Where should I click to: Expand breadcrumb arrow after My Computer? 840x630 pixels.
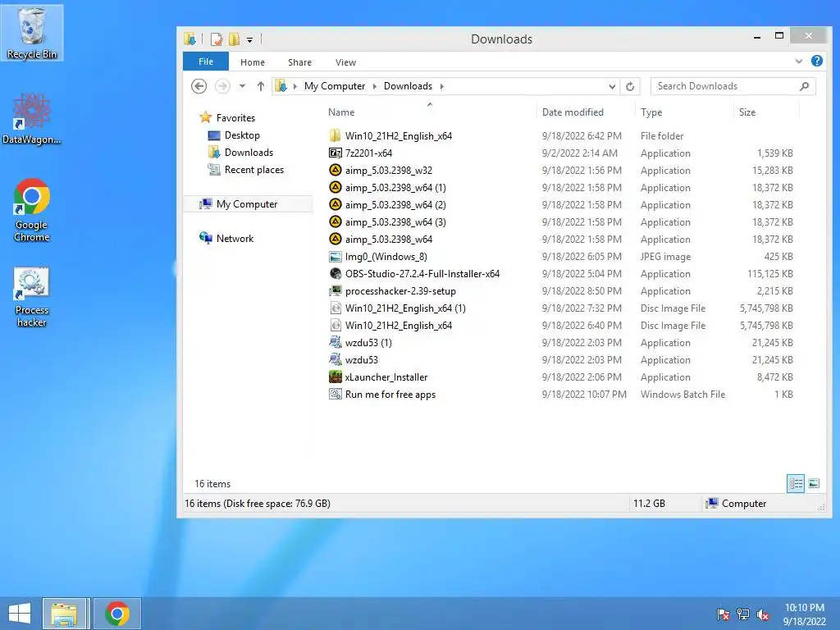pyautogui.click(x=374, y=86)
